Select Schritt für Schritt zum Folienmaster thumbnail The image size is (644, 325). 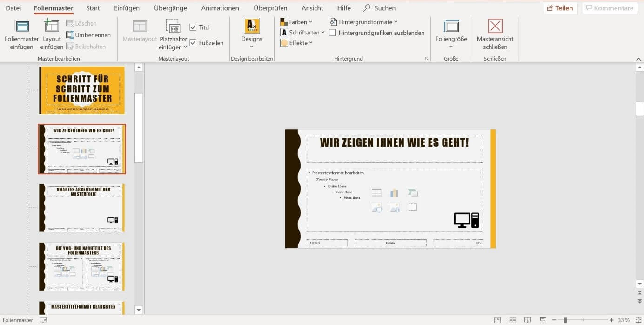82,90
